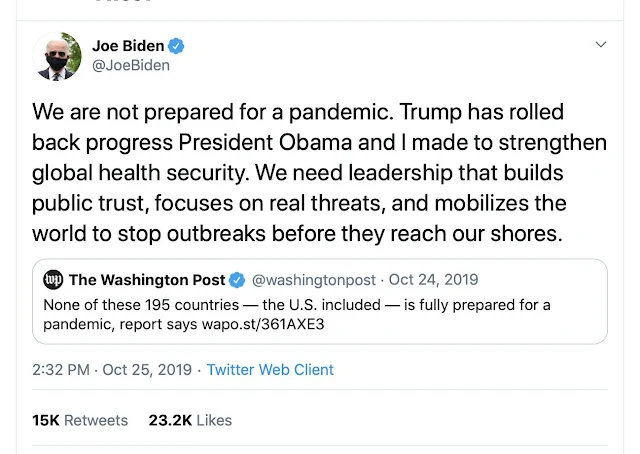Screen dimensions: 640x454
Task: Click the Joe Biden display name
Action: 126,46
